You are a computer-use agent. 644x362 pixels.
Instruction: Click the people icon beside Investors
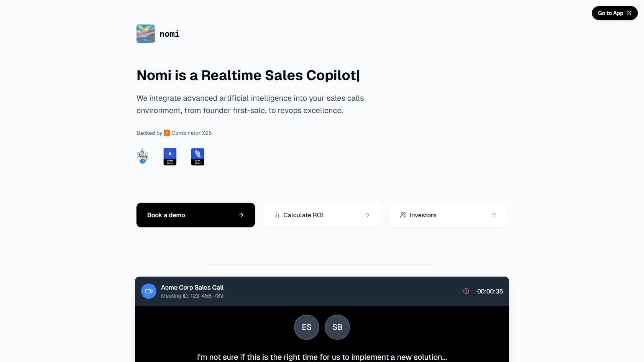403,215
